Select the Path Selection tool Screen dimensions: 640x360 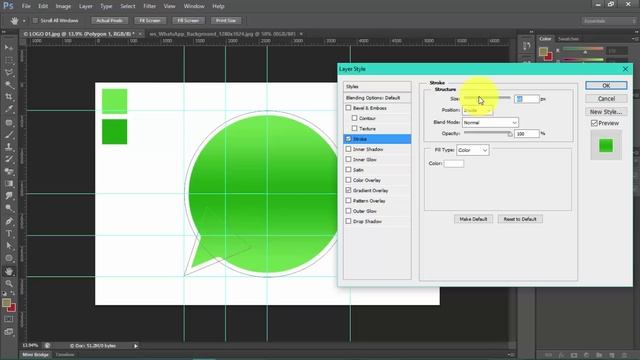point(9,246)
